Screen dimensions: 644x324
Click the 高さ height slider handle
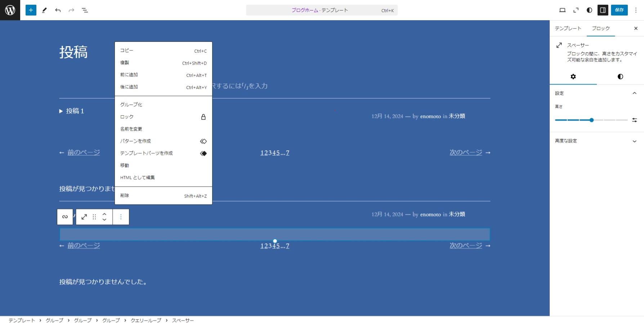(x=591, y=120)
